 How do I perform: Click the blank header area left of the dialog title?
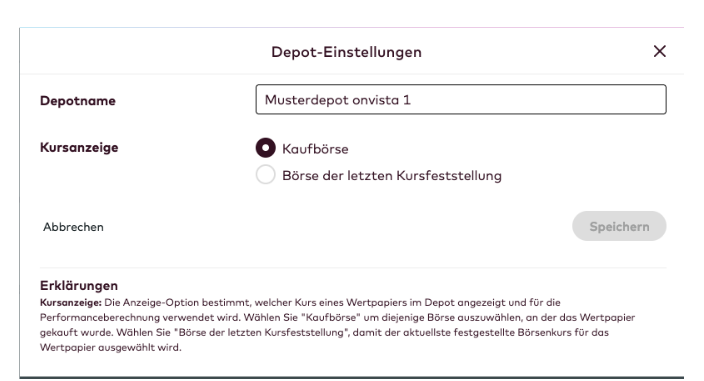point(144,51)
